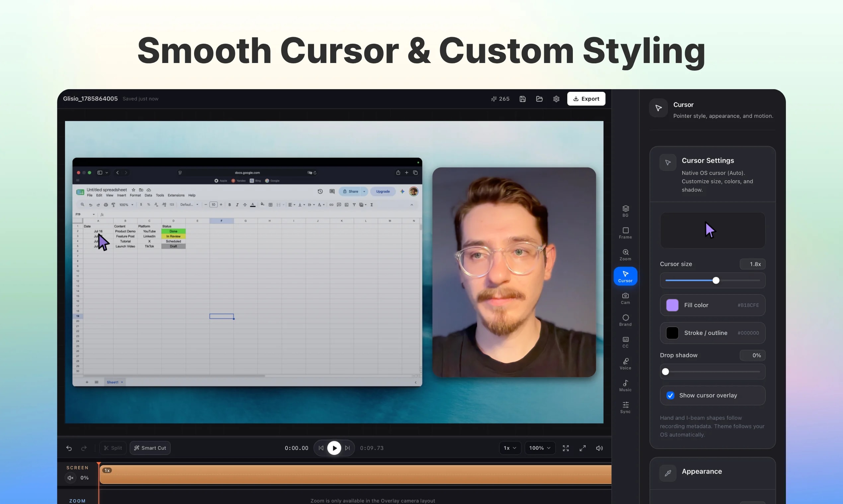Adjust the Drop shadow slider
The width and height of the screenshot is (843, 504).
click(713, 372)
